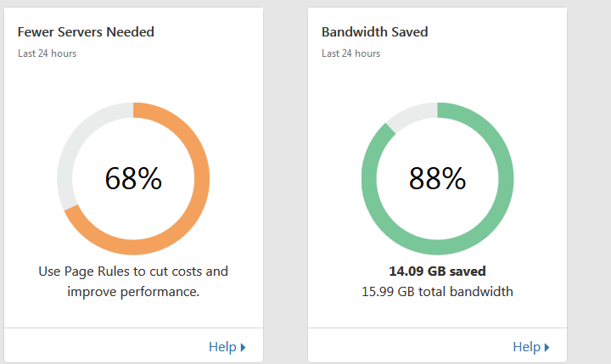Click Last 24 hours under Fewer Servers

tap(47, 53)
